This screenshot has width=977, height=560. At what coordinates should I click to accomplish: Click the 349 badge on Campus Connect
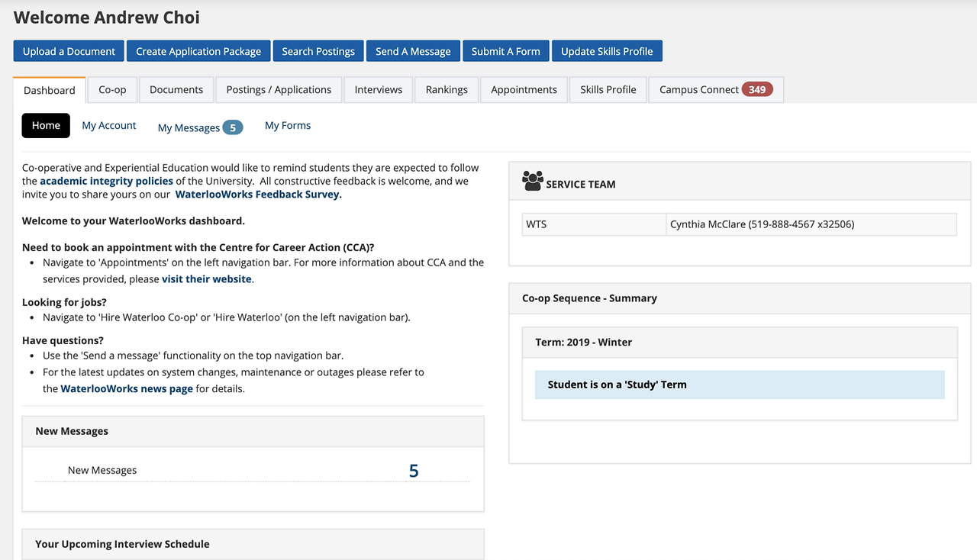tap(757, 89)
